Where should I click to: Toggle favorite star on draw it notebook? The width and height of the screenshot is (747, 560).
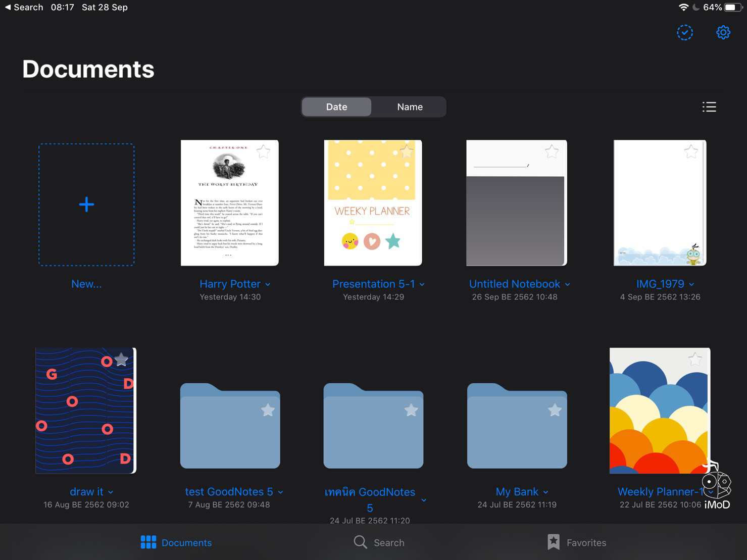pos(121,360)
